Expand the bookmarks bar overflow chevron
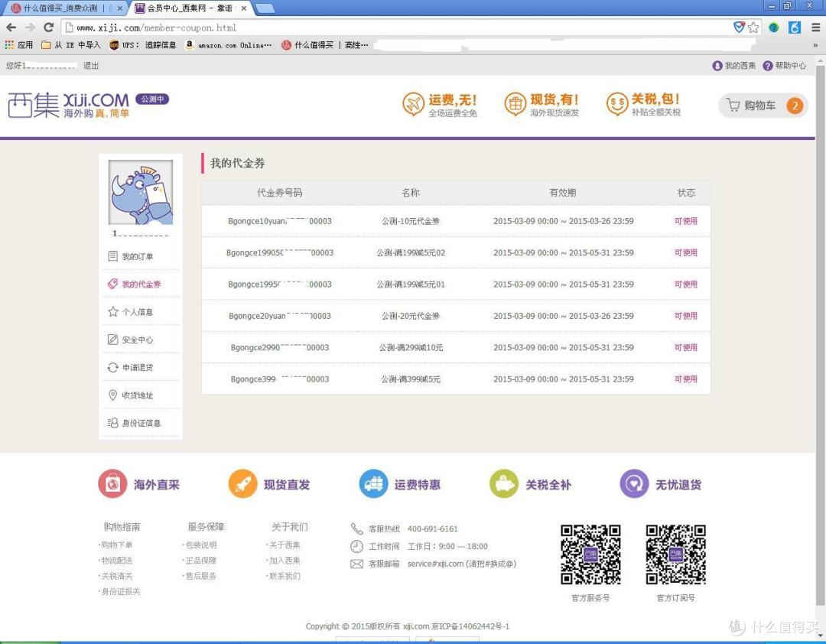The width and height of the screenshot is (826, 644). click(x=815, y=45)
